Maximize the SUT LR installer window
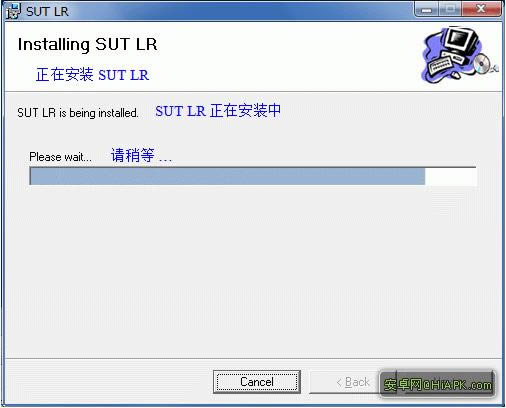 click(450, 10)
